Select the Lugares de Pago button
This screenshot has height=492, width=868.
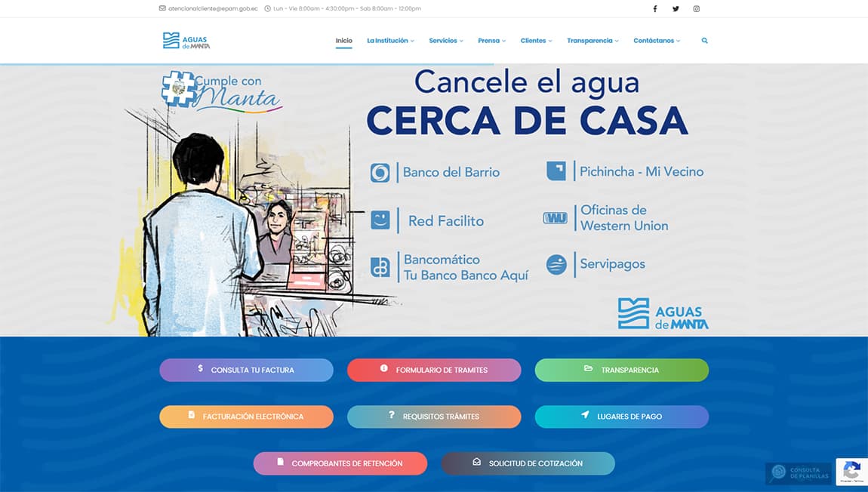click(622, 417)
